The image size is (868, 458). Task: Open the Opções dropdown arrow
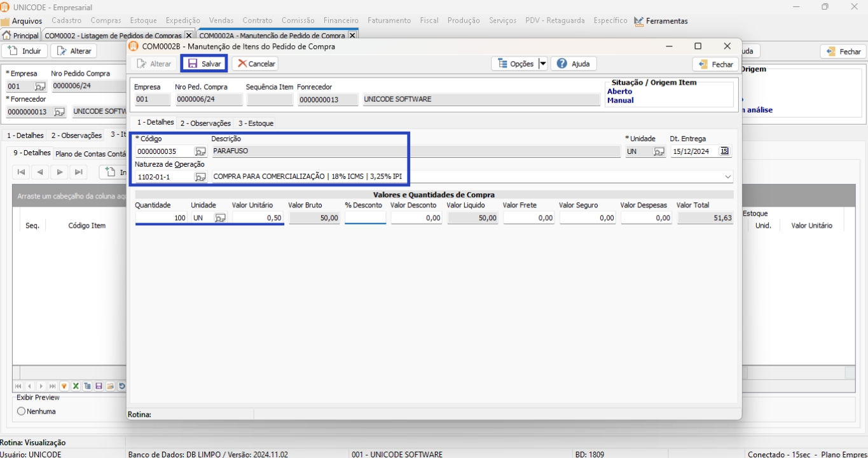(542, 64)
